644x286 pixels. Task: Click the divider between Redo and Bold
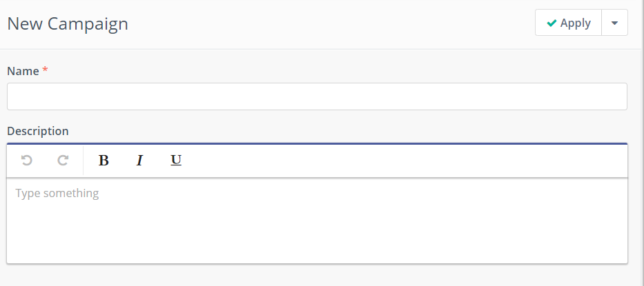click(83, 161)
